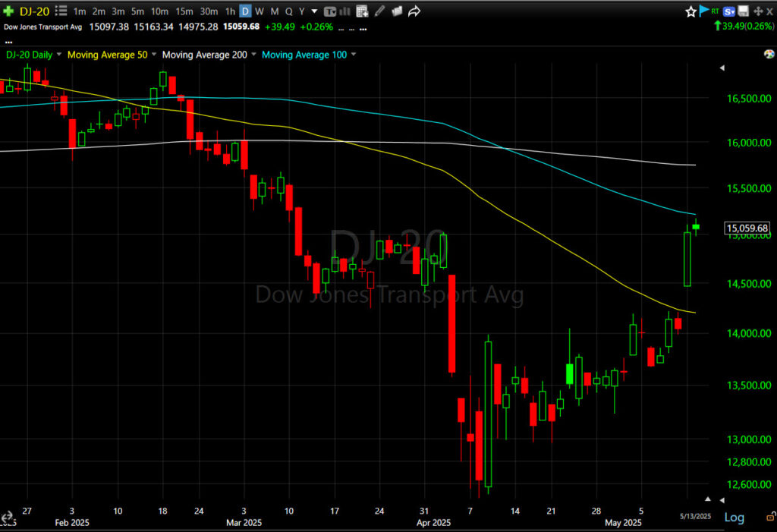This screenshot has width=777, height=532.
Task: Click the share arrow icon
Action: (x=414, y=11)
